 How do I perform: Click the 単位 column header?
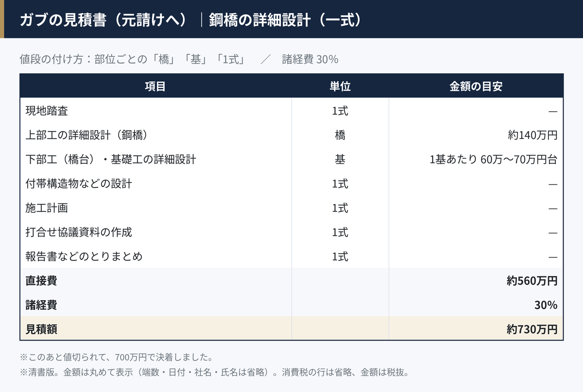340,86
